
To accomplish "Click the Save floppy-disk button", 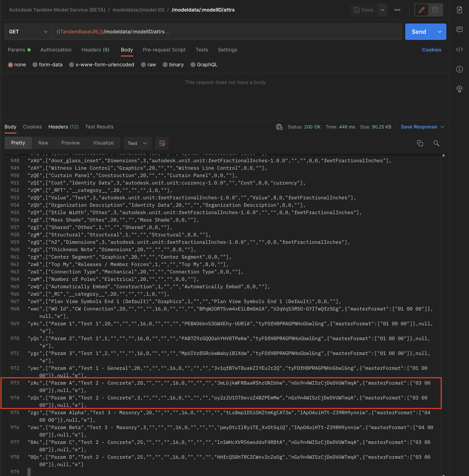I will (x=363, y=10).
